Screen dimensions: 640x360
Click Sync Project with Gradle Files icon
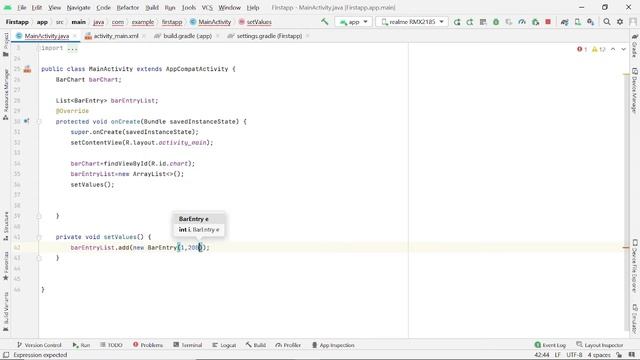click(564, 22)
